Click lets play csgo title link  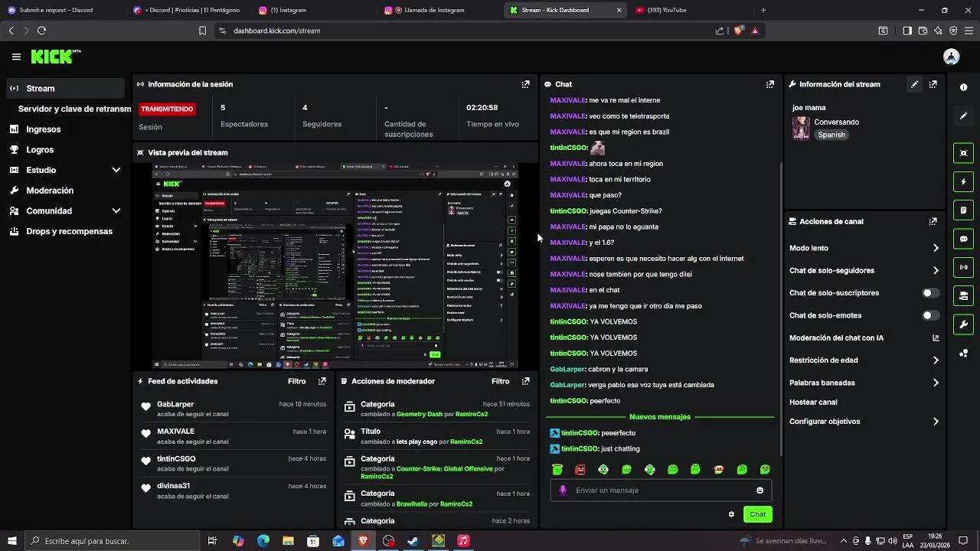(x=417, y=442)
